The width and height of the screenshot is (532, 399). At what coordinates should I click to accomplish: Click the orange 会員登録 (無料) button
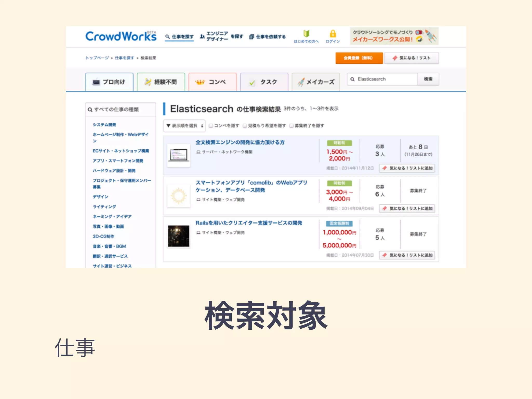point(359,58)
